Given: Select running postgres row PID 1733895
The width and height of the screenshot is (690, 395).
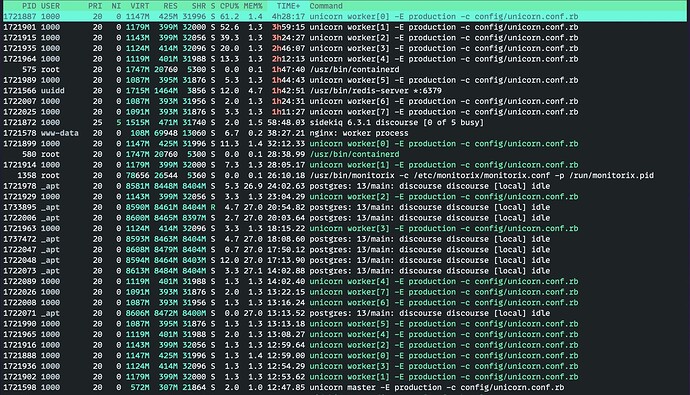Looking at the screenshot, I should click(x=345, y=207).
